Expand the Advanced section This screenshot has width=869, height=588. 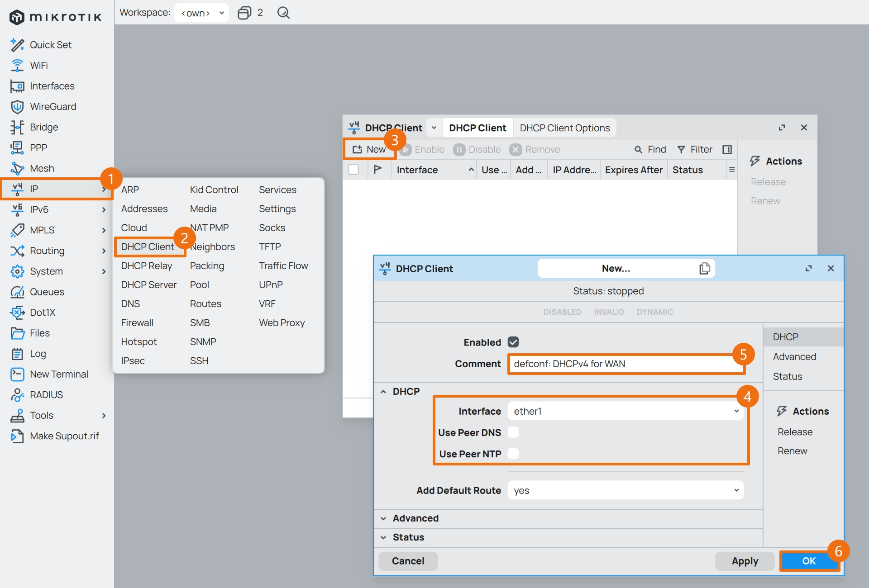[x=383, y=518]
